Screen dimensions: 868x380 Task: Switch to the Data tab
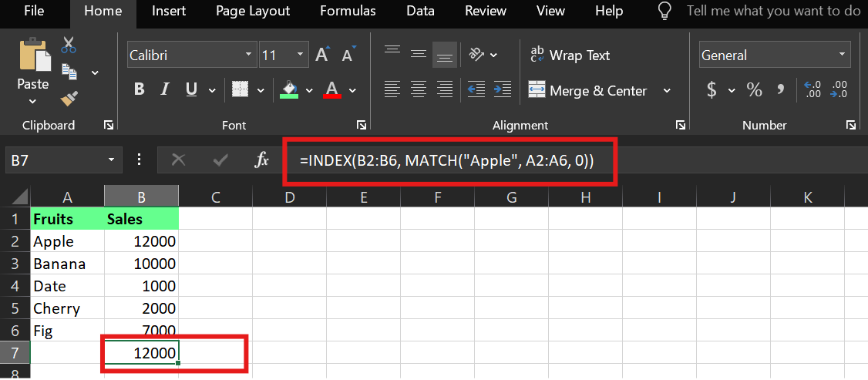point(419,11)
